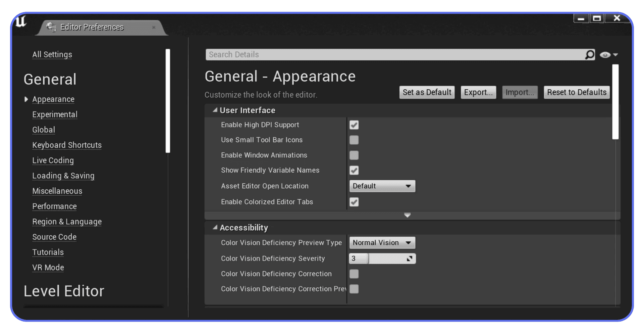Click the diagonal expand arrow on the severity field
Screen dimensions: 644x333
(410, 258)
